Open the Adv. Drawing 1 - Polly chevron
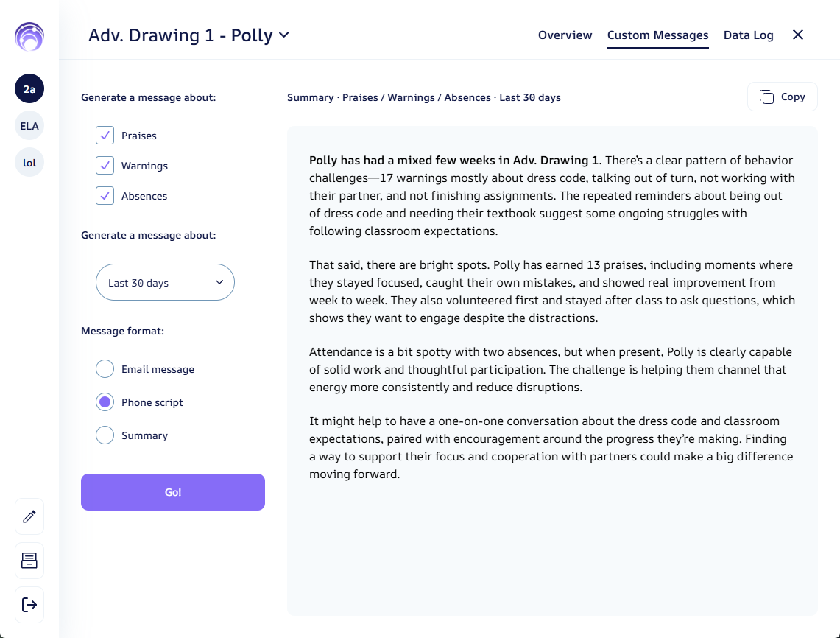The height and width of the screenshot is (638, 840). click(x=284, y=35)
